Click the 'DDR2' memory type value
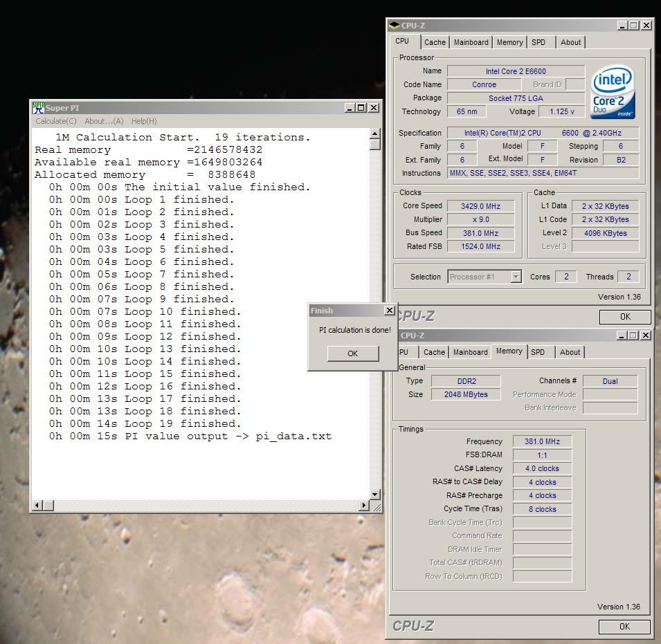This screenshot has height=644, width=661. point(467,381)
